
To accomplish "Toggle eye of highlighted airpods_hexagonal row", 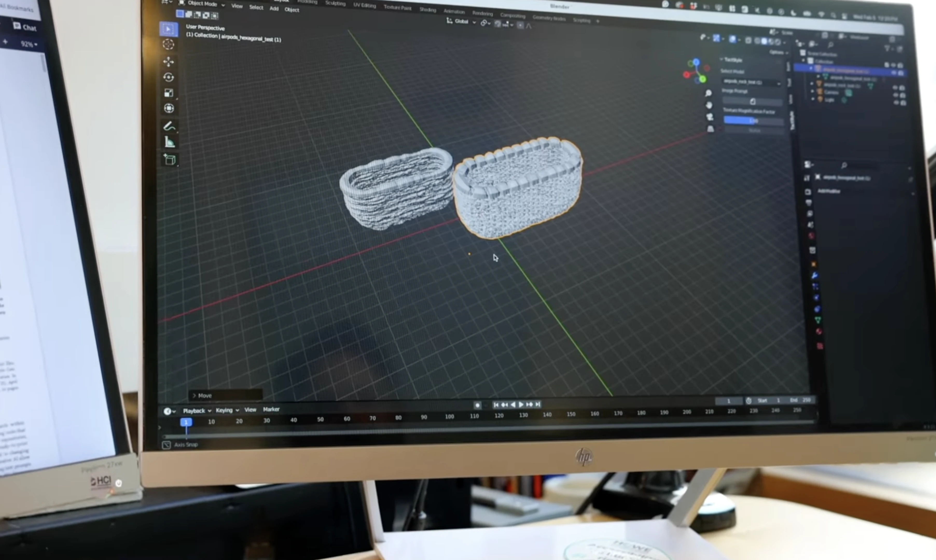I will (x=894, y=72).
